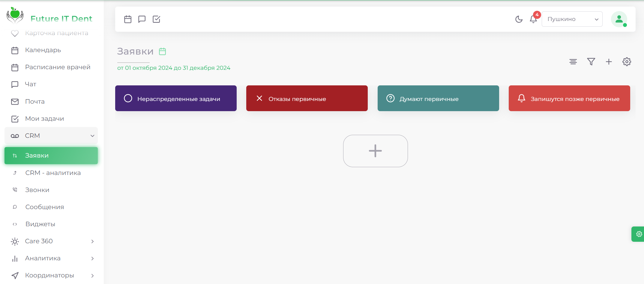Screen dimensions: 644x284
Task: Open the gear settings icon near filters
Action: point(627,62)
